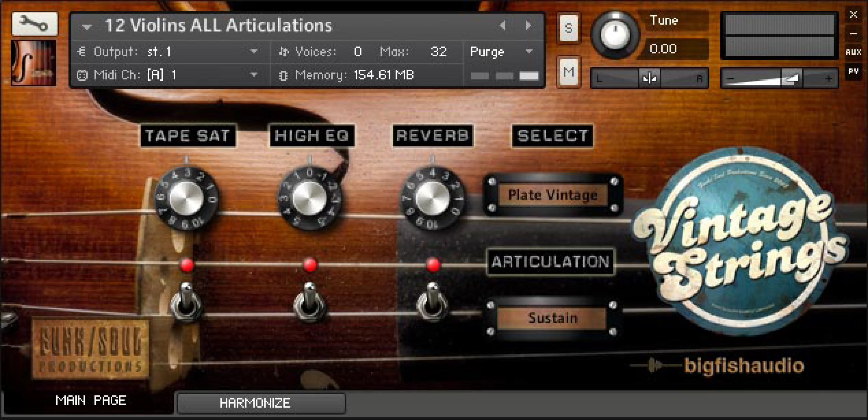Click the REVERB label
This screenshot has width=868, height=420.
click(x=433, y=136)
